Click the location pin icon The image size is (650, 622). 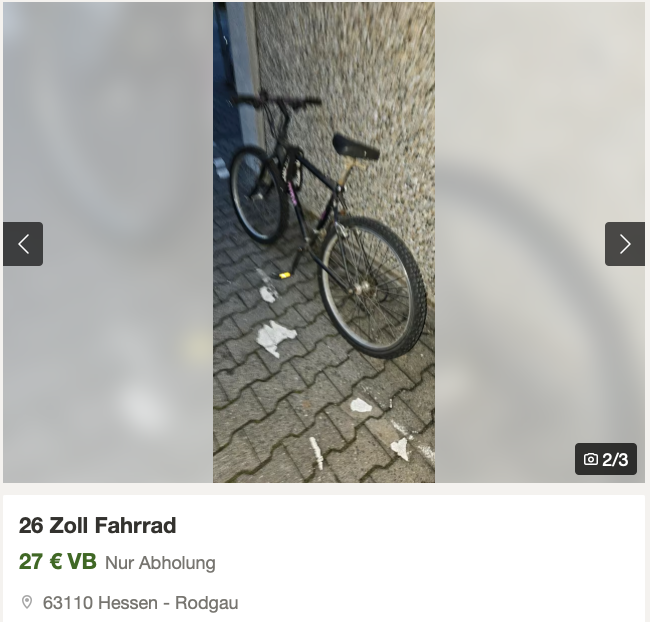(x=27, y=602)
